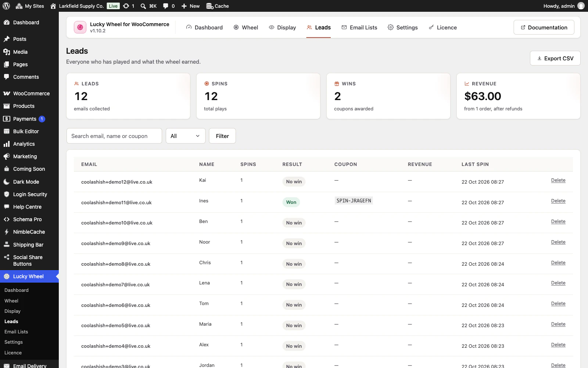The image size is (588, 368).
Task: Open the search ⌘K icon
Action: (143, 6)
